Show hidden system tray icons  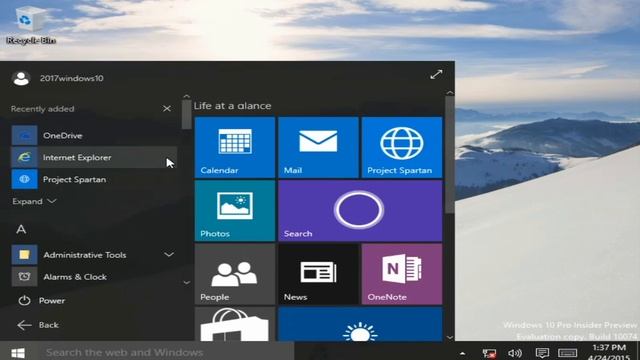(462, 353)
